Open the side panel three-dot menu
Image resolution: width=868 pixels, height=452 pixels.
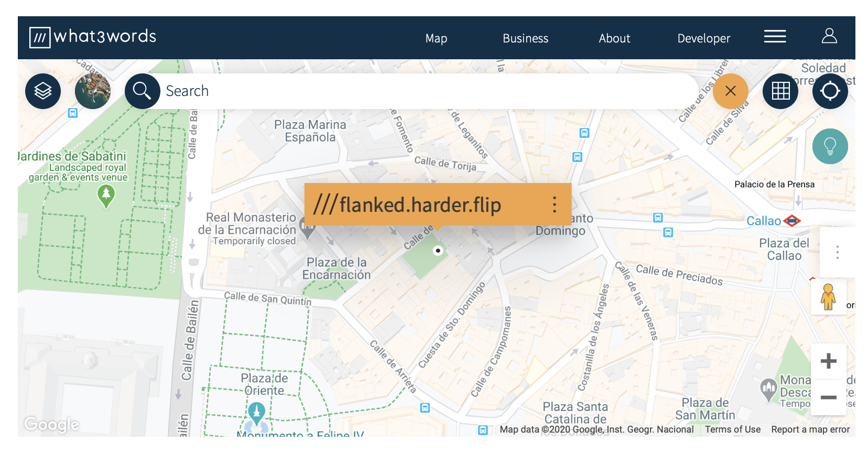click(x=838, y=252)
